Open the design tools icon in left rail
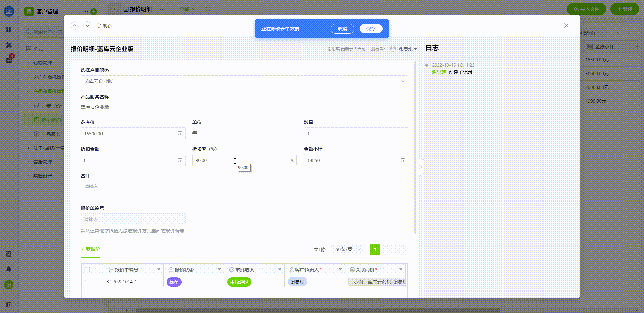This screenshot has width=644, height=313. 9,45
